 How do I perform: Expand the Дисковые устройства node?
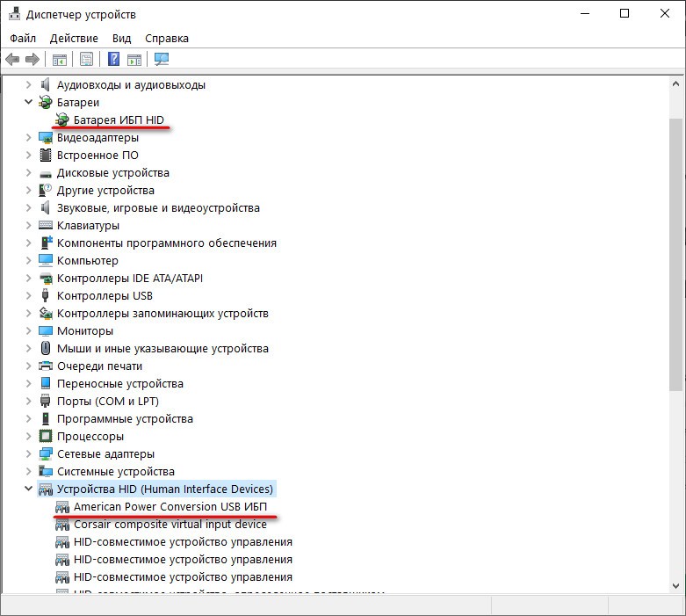pyautogui.click(x=28, y=172)
